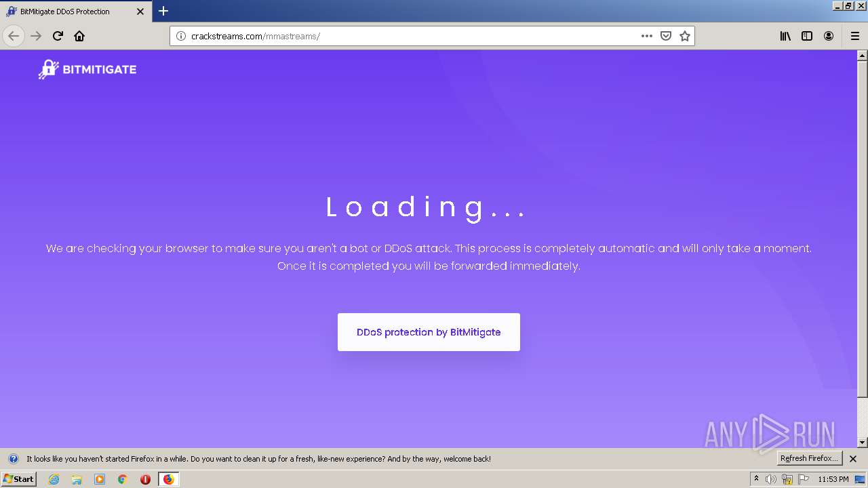
Task: Open the Firefox account menu
Action: (x=829, y=36)
